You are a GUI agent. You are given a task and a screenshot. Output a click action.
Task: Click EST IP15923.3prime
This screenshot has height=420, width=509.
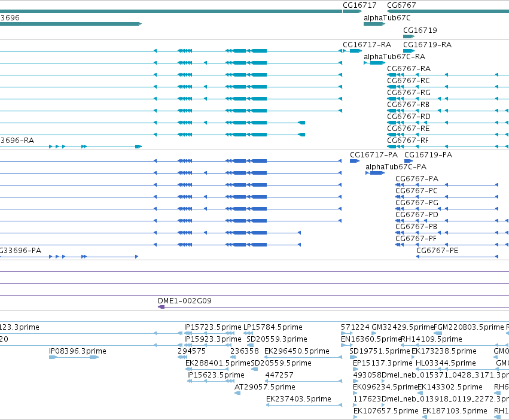click(212, 339)
